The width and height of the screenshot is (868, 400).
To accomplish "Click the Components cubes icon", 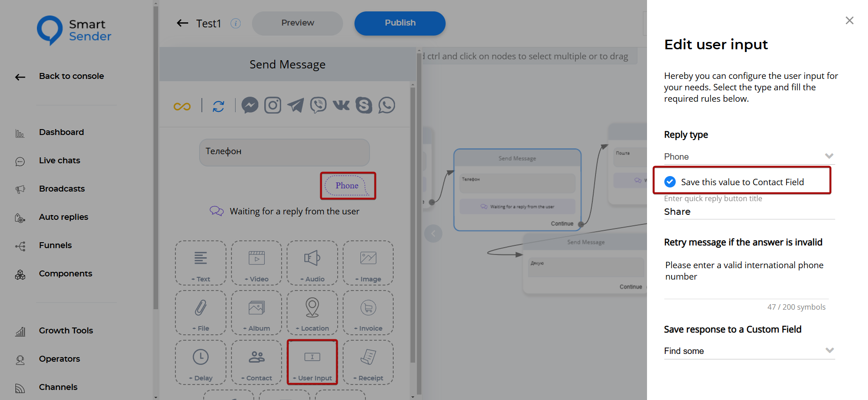I will (20, 275).
